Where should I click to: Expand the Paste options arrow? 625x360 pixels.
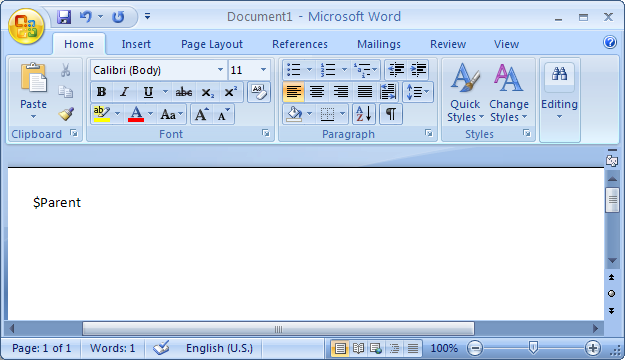33,117
